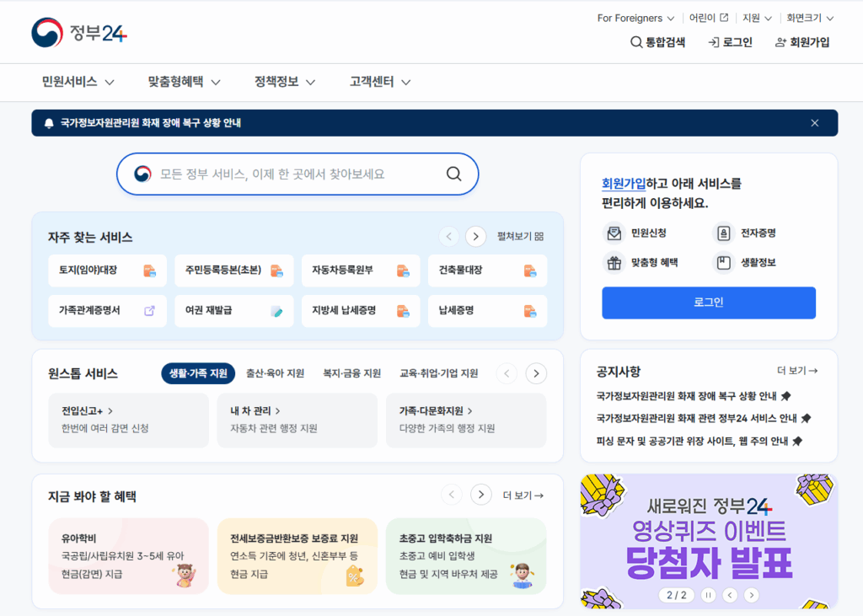Image resolution: width=863 pixels, height=616 pixels.
Task: Click 영상퀴즈 이벤트 당첨자 발표 banner
Action: (x=709, y=541)
